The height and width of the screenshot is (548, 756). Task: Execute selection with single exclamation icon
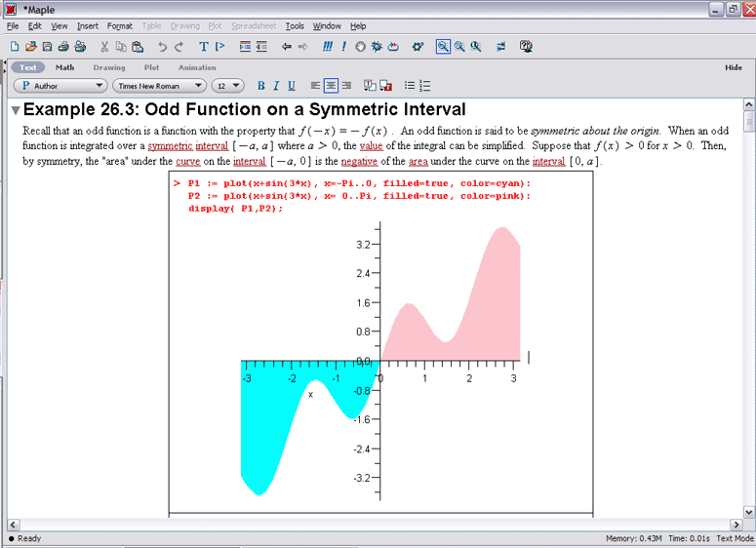[x=343, y=46]
